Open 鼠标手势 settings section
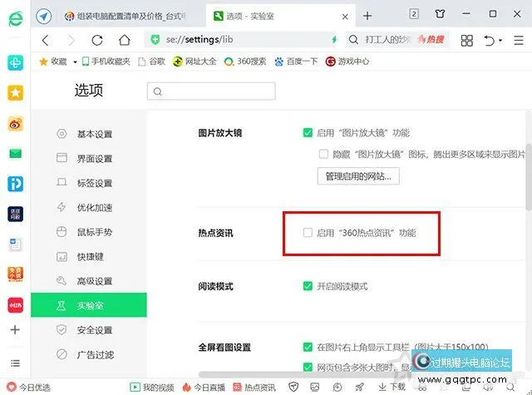532x395 pixels. 89,232
